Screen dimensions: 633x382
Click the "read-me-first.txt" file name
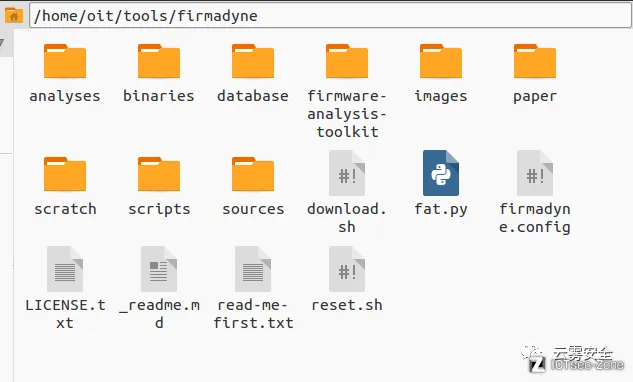(x=253, y=314)
